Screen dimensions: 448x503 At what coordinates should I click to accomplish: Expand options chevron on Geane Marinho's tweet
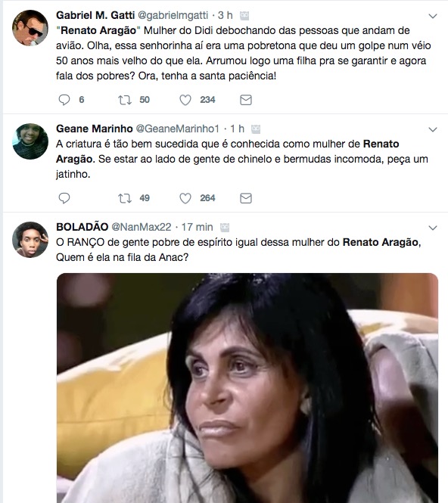(433, 129)
